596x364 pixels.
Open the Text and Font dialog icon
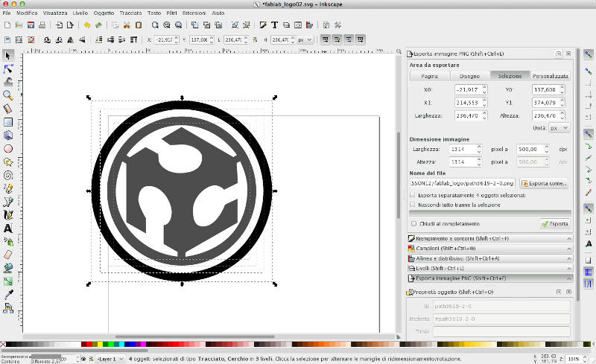[x=274, y=25]
